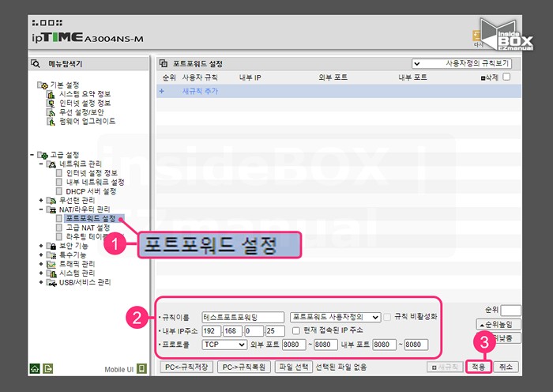Screen dimensions: 553x392
Task: Expand the 보안 기능 tree node
Action: [x=40, y=246]
